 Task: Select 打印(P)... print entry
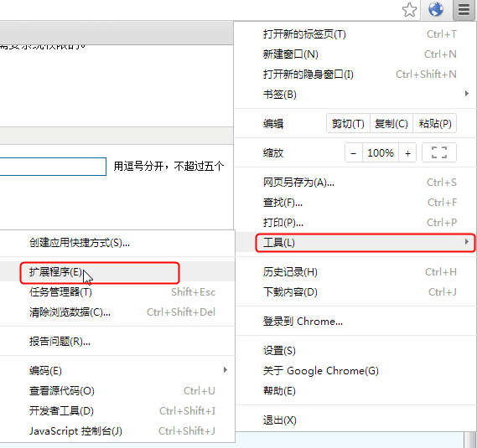click(355, 223)
